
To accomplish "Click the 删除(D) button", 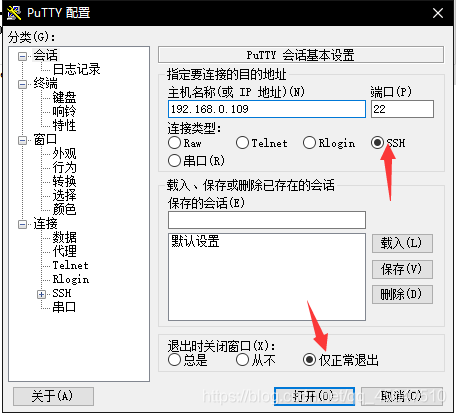I will 402,294.
